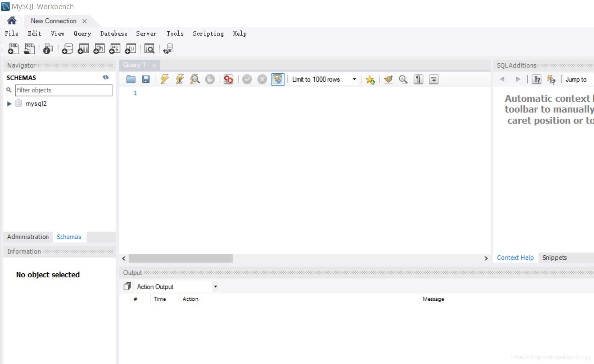The height and width of the screenshot is (364, 594).
Task: Click the output copy icon beside Action Output
Action: (127, 286)
